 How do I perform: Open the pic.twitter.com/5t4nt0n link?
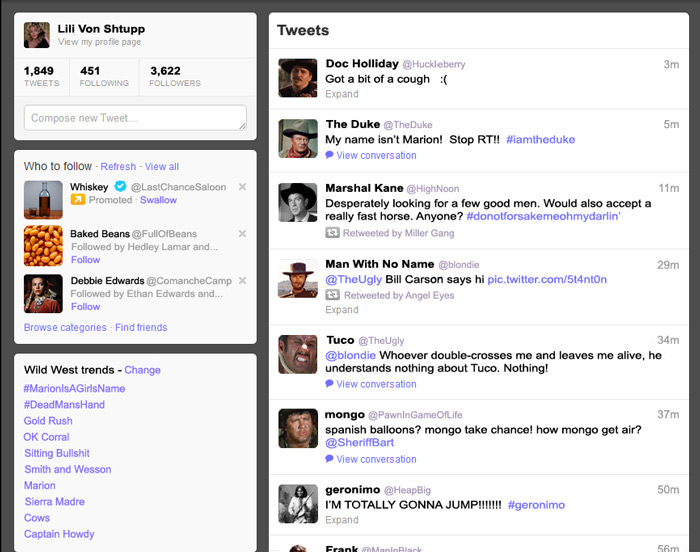[x=547, y=279]
